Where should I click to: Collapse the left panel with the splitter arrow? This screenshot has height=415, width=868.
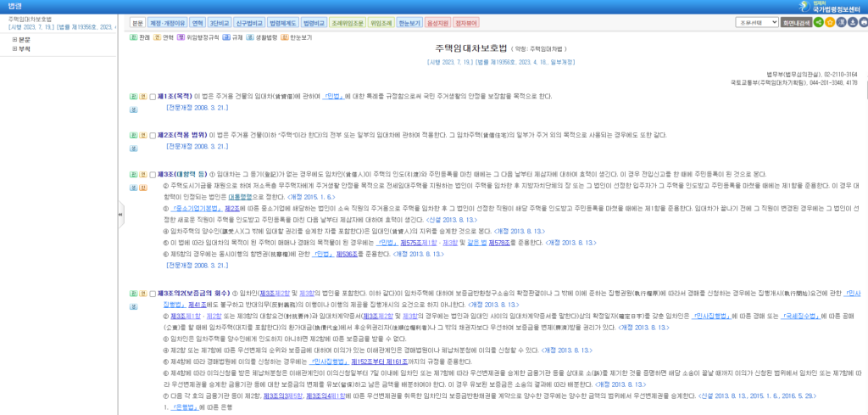click(120, 215)
